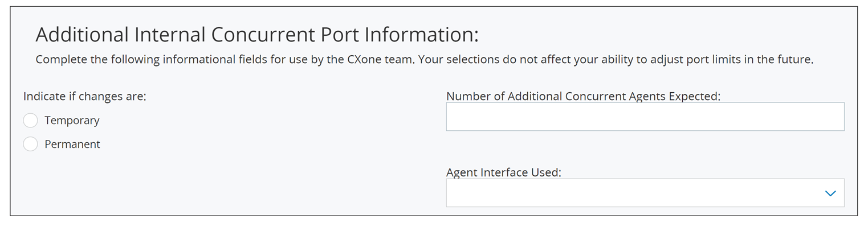Select the Permanent radio button
868x227 pixels.
coord(30,145)
